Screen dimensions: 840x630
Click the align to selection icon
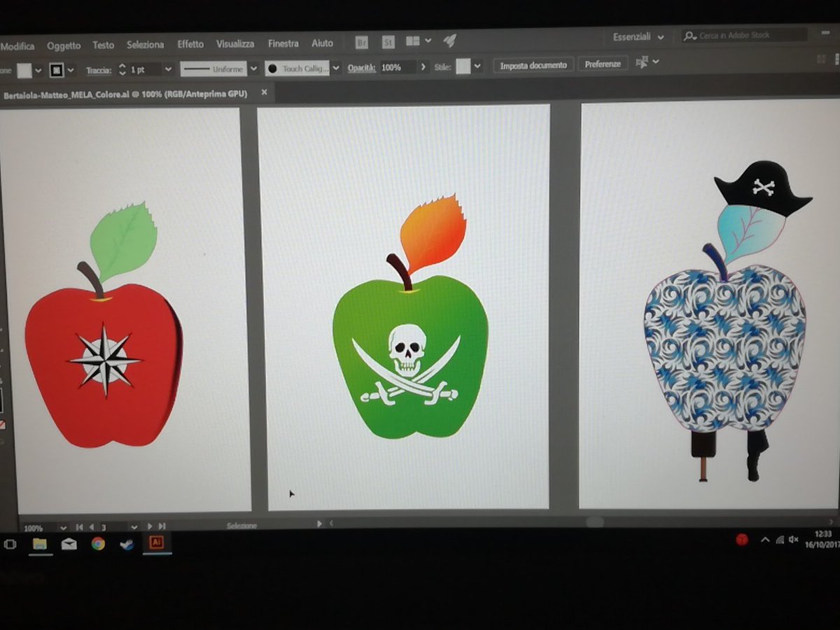coord(642,62)
